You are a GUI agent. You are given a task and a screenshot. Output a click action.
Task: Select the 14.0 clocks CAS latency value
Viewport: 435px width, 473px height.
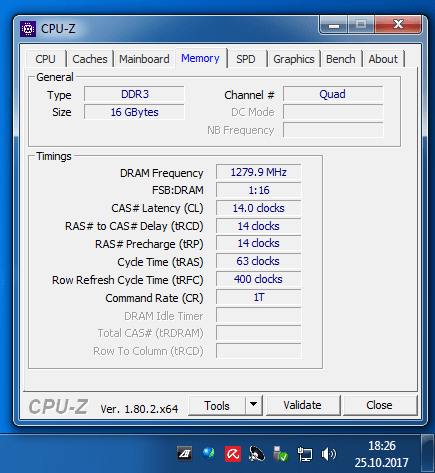tap(258, 208)
